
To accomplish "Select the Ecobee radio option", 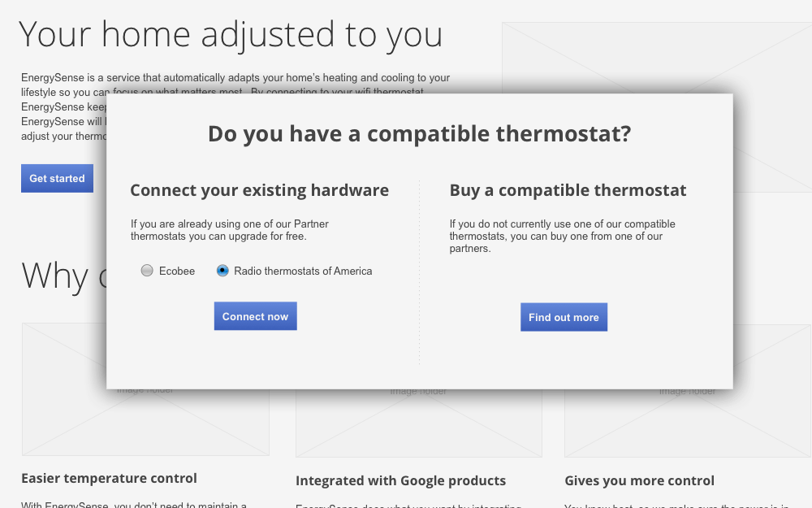I will pyautogui.click(x=147, y=271).
